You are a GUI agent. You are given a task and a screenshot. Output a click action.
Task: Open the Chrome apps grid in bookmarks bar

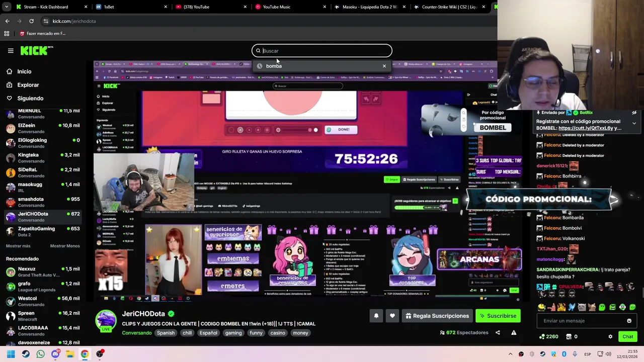coord(7,34)
